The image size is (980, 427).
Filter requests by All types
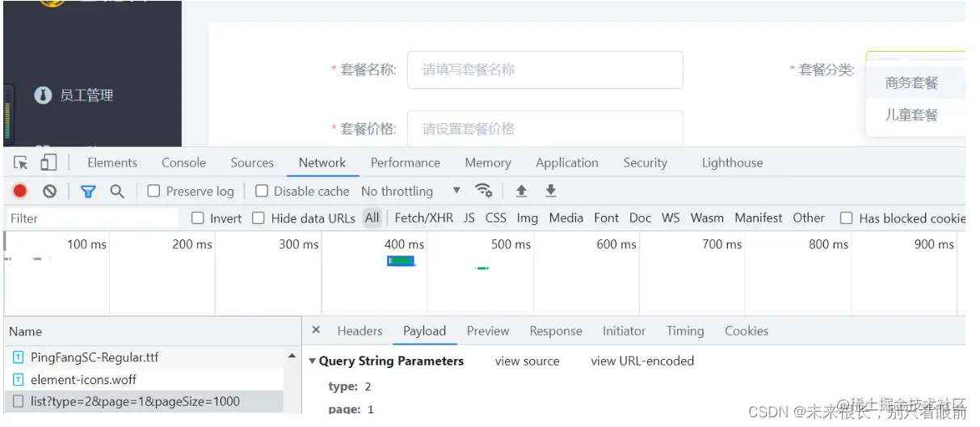pos(372,218)
